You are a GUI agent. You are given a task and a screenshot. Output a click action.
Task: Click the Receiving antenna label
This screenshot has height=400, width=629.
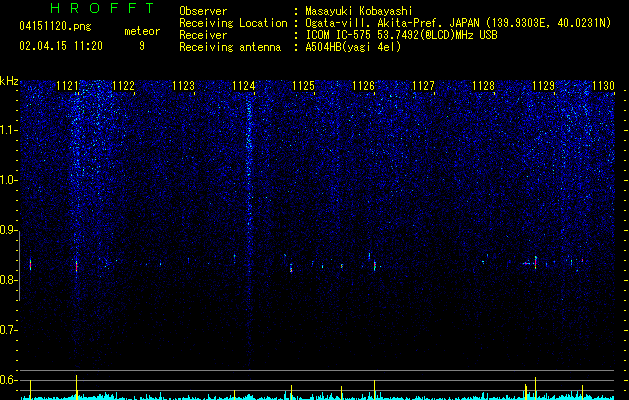[230, 47]
